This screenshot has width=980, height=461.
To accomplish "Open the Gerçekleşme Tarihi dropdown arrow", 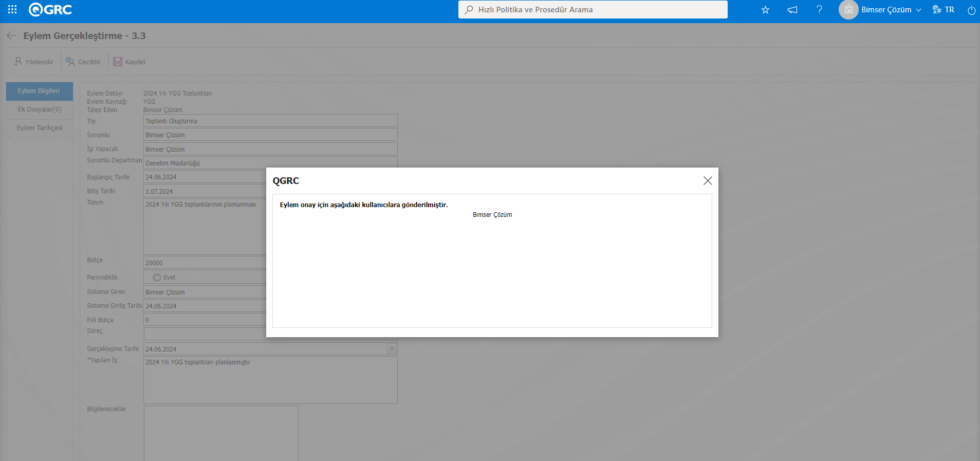I will [x=392, y=348].
